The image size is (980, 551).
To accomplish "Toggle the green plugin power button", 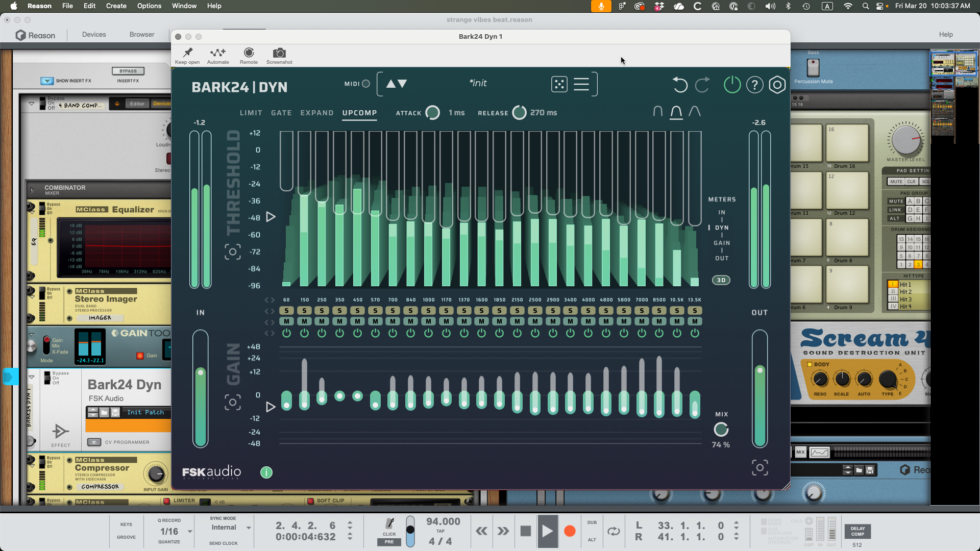I will [732, 84].
